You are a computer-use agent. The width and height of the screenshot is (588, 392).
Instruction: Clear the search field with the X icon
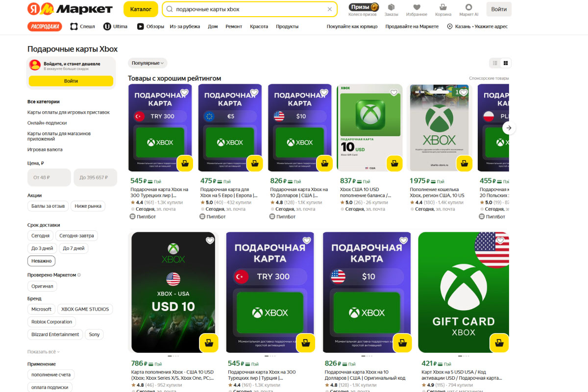click(x=330, y=9)
